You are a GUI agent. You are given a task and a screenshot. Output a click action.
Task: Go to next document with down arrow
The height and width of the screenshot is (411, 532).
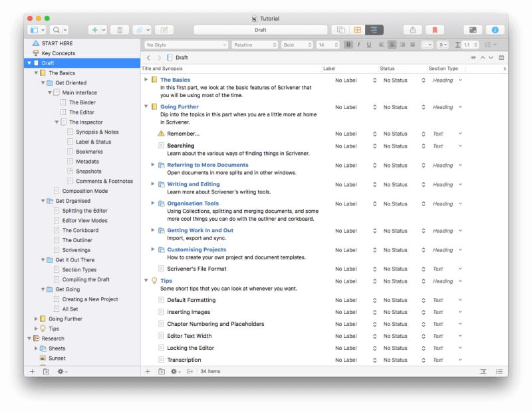[491, 58]
